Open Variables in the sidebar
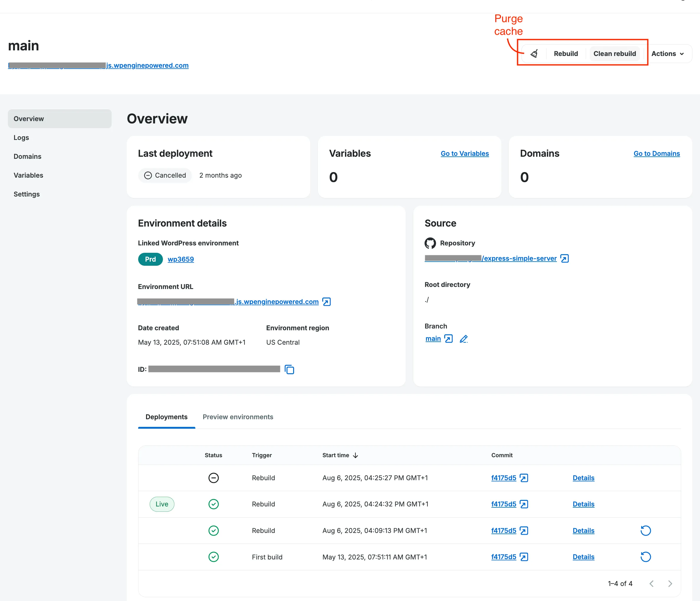 (28, 175)
